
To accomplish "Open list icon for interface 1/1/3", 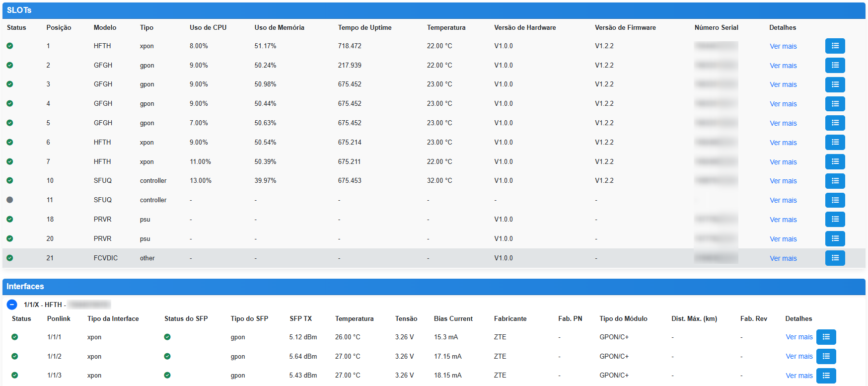I will (826, 376).
